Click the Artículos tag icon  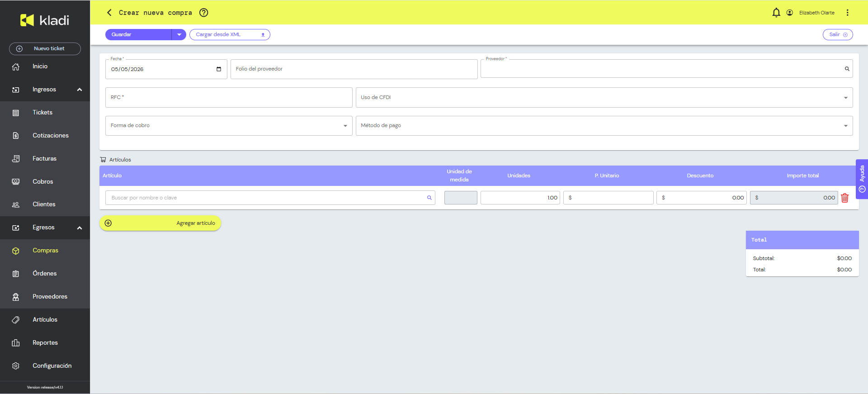(x=16, y=320)
